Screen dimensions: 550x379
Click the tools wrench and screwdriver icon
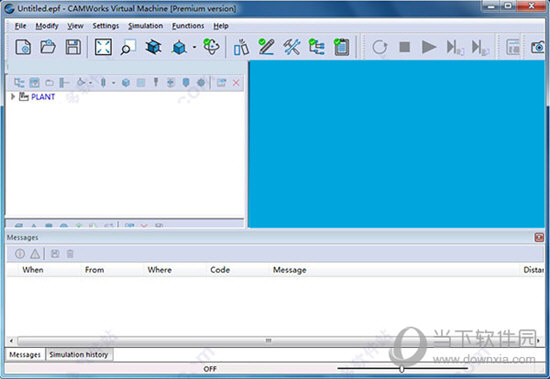click(292, 47)
